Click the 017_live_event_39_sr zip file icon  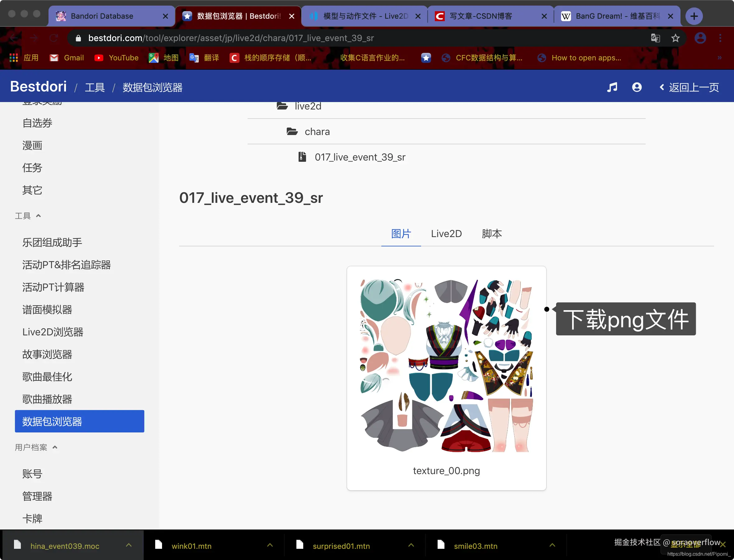point(302,157)
